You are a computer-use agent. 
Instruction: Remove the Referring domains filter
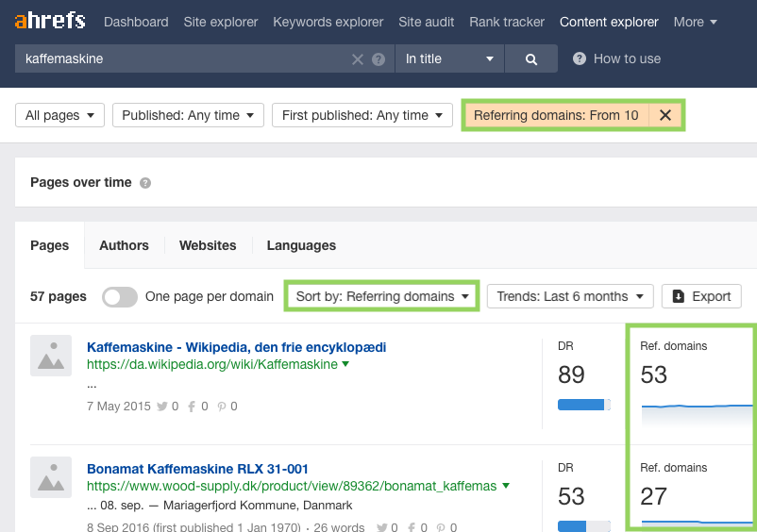coord(665,115)
